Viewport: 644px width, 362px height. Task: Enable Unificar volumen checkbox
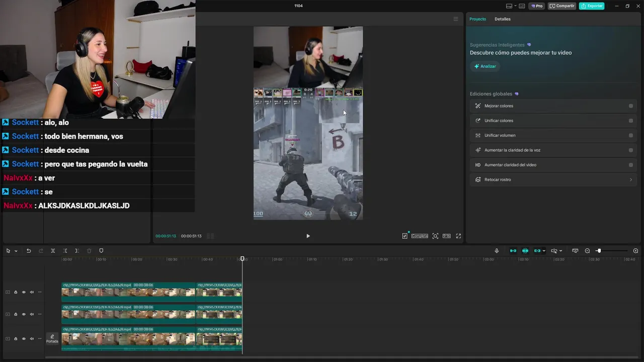631,135
